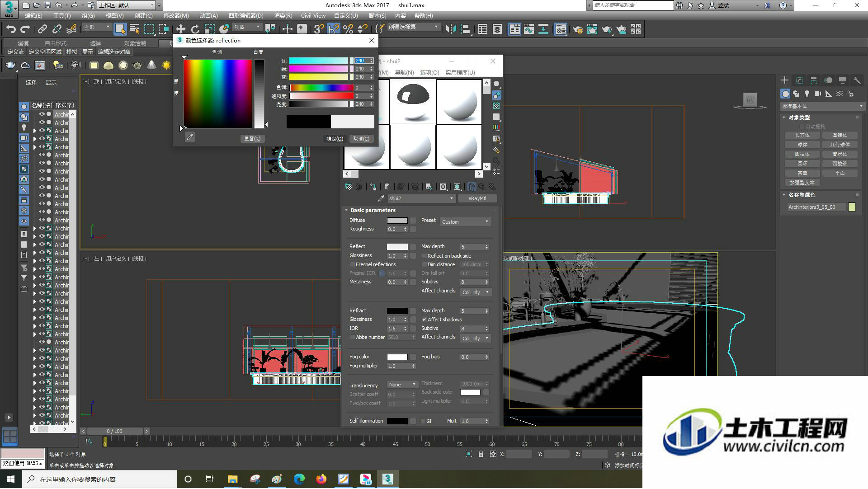Switch to the 自由形式 ribbon tab
Viewport: 868px width, 489px height.
pos(55,43)
